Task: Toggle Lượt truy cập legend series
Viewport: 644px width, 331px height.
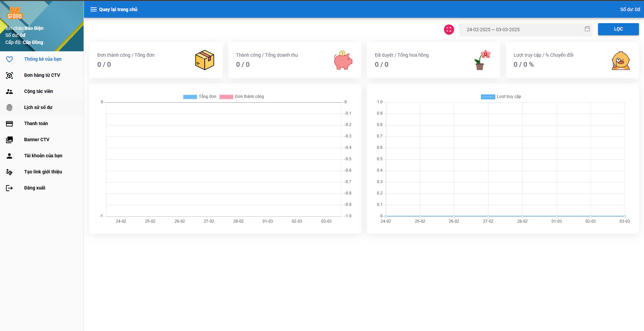Action: point(501,97)
